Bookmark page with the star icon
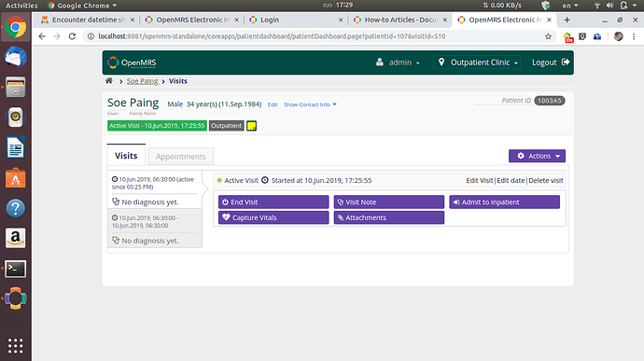Screen dimensions: 644x361 pyautogui.click(x=548, y=36)
